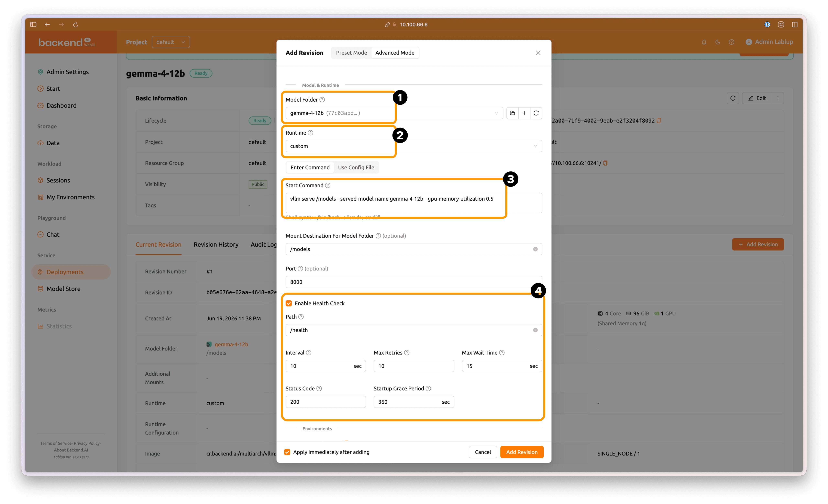Open Admin Lablup user menu
The image size is (828, 504).
[769, 42]
